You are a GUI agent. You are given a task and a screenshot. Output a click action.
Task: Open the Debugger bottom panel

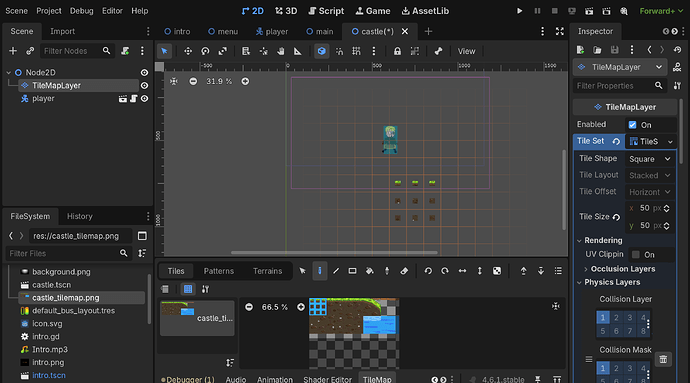click(x=187, y=379)
